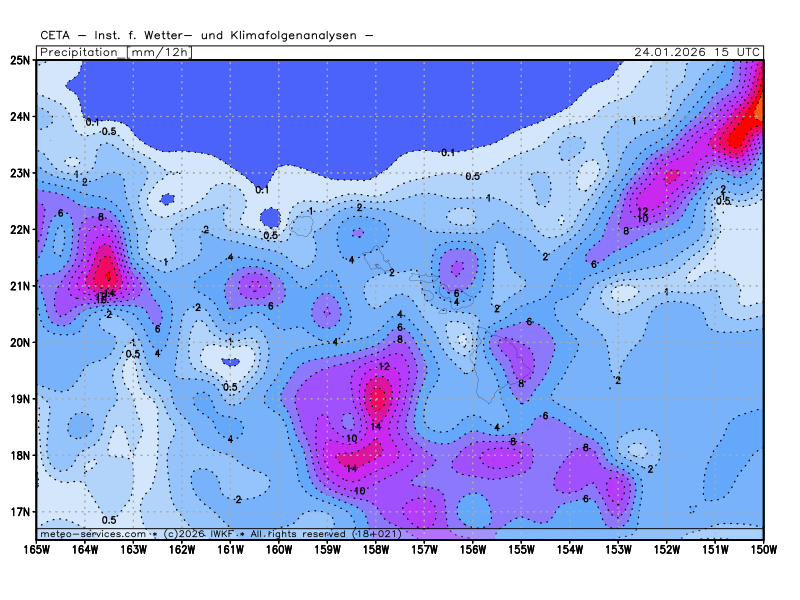
Task: Select the 16 contour label on western maximum
Action: pyautogui.click(x=102, y=298)
